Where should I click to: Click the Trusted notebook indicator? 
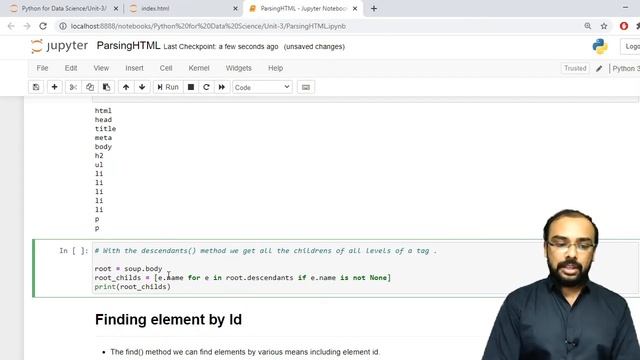575,68
